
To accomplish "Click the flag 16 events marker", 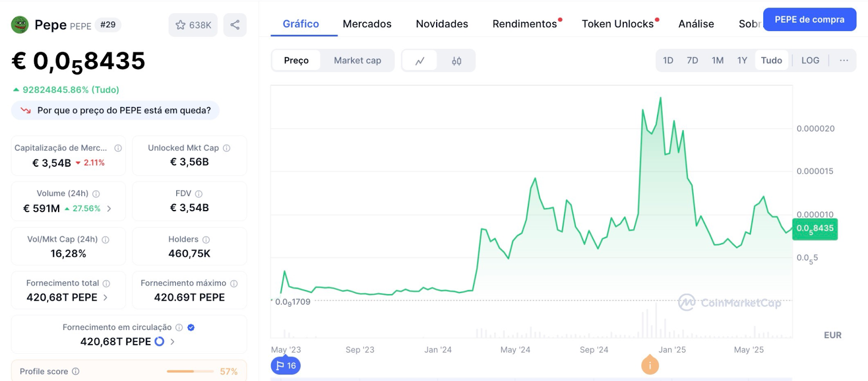I will (x=286, y=366).
